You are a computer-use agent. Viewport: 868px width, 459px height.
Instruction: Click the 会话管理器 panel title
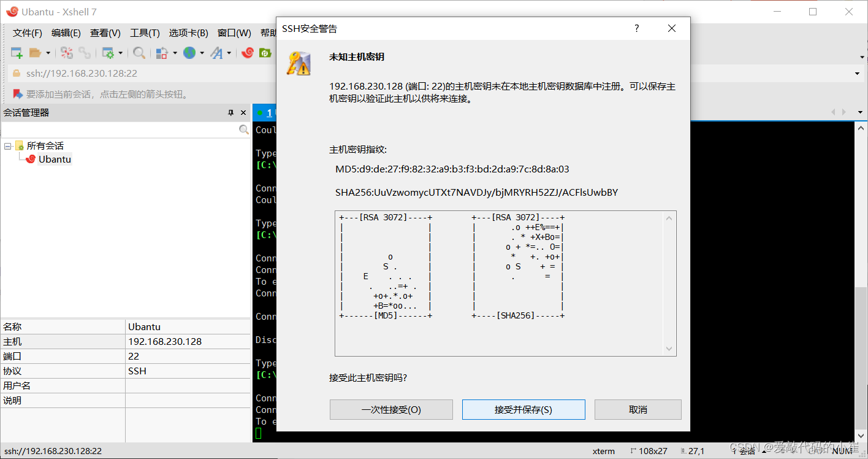tap(26, 113)
